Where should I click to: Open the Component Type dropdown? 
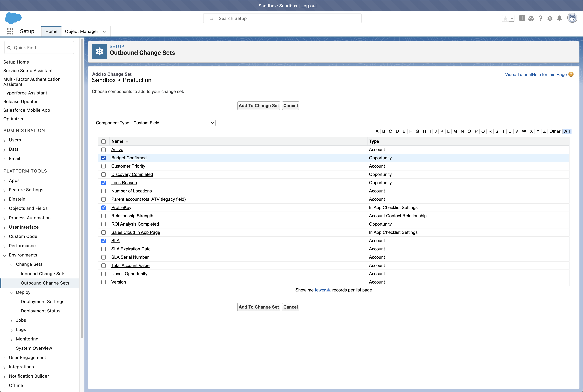click(x=173, y=123)
